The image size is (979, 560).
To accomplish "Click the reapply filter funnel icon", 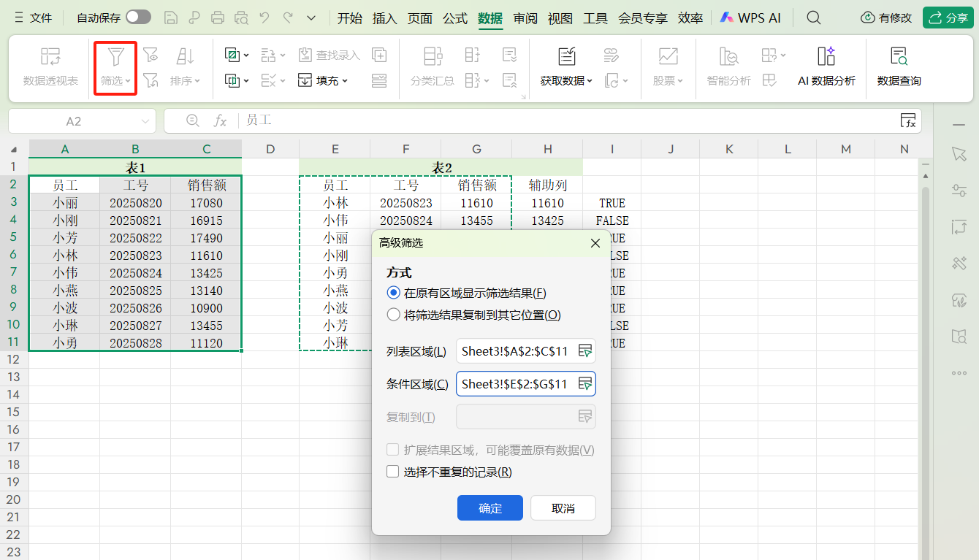I will [x=151, y=80].
